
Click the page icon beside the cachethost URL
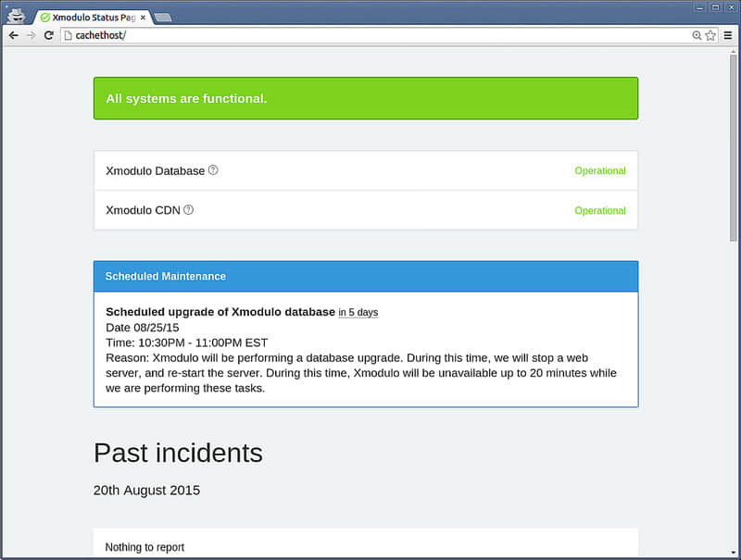[68, 35]
